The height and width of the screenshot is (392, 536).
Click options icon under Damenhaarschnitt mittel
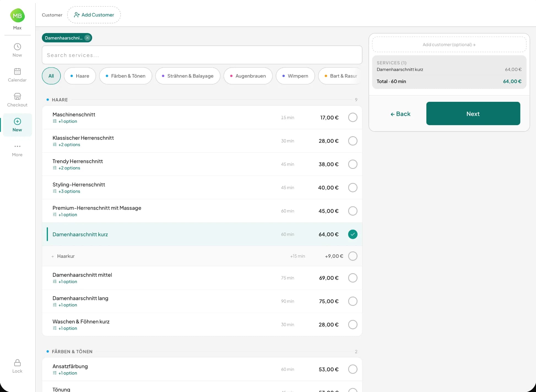point(55,282)
